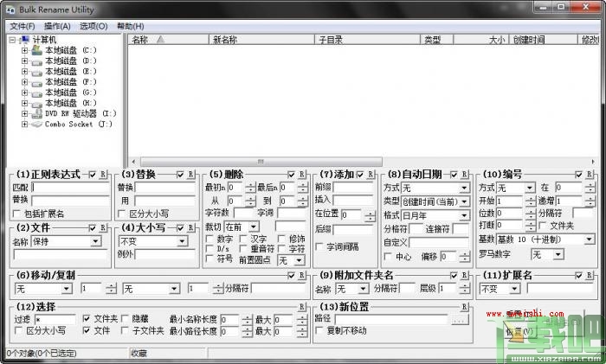This screenshot has height=364, width=606.
Task: Open the 帮助(H) menu
Action: click(130, 26)
